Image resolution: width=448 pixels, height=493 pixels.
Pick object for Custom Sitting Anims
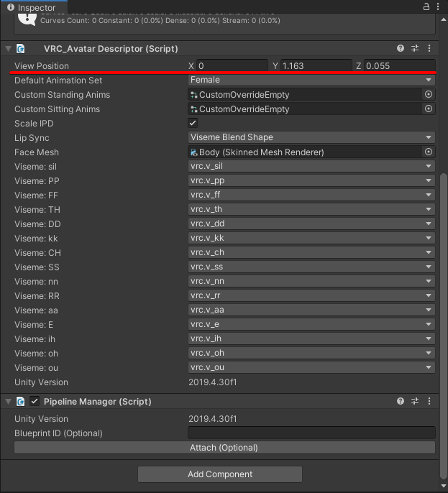click(x=428, y=109)
